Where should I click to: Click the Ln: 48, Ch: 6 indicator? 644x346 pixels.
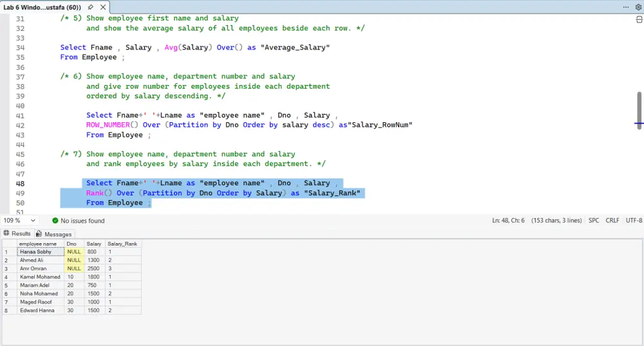pos(508,221)
